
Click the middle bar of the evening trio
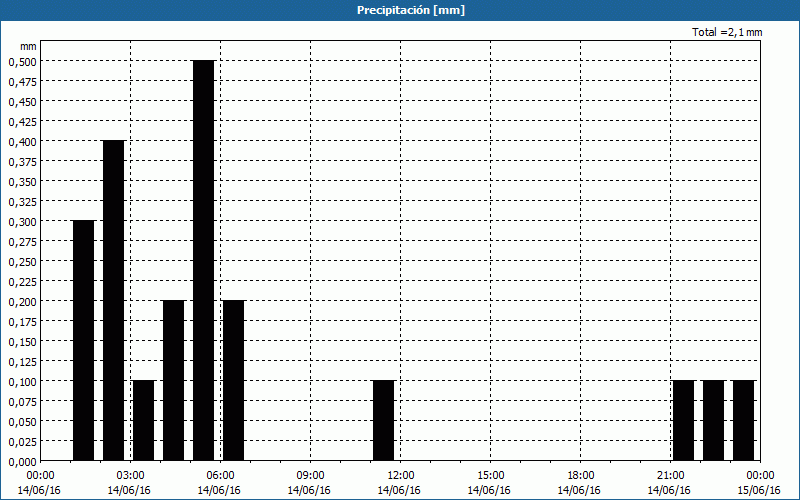714,421
